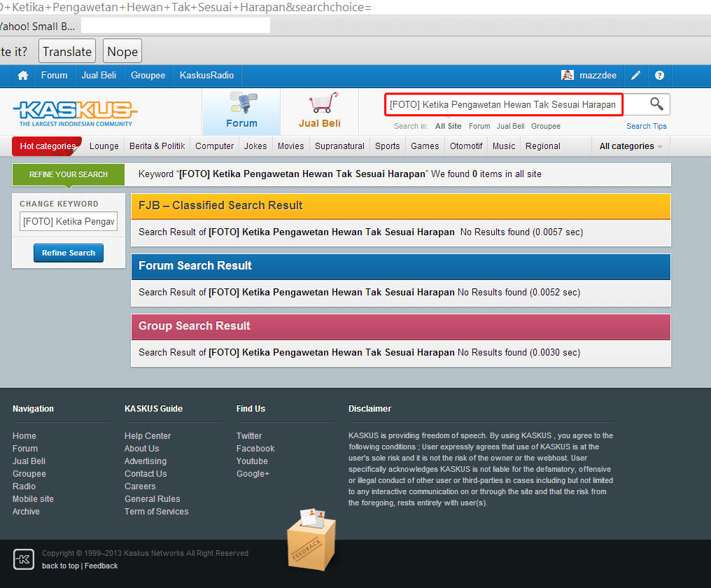
Task: Open the Help Center link
Action: 148,435
